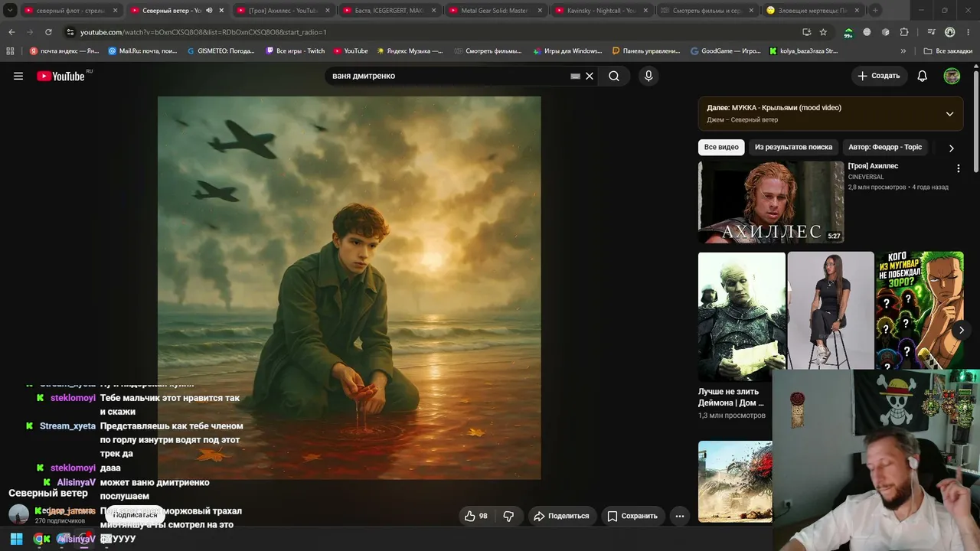
Task: Open YouTube notifications bell
Action: point(923,76)
